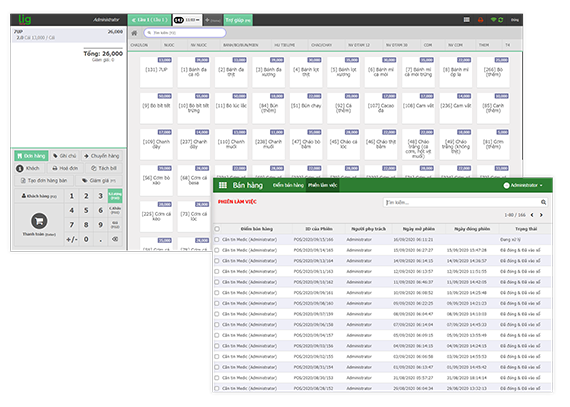Screen dimensions: 570x407
Task: Select the CƠM product category tab
Action: pyautogui.click(x=428, y=45)
